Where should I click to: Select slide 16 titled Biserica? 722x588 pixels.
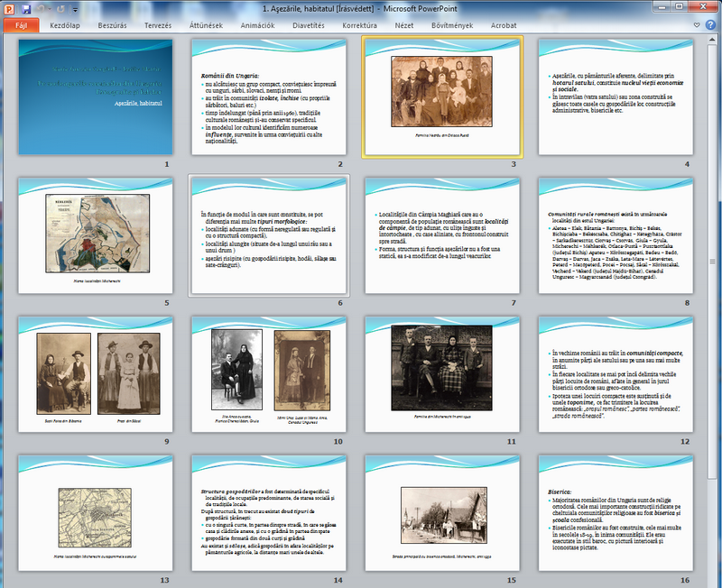615,512
